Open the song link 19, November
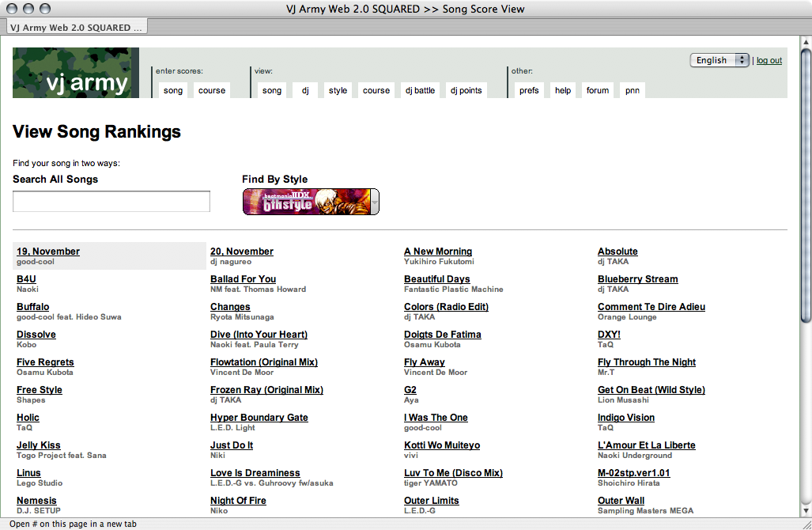 tap(48, 252)
